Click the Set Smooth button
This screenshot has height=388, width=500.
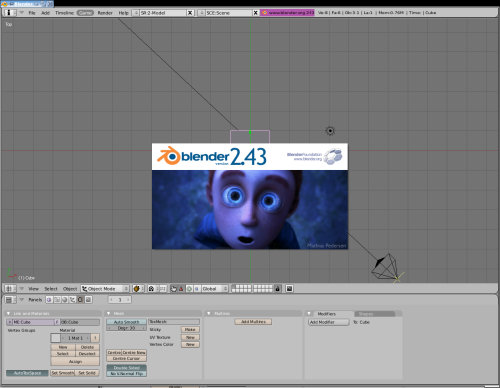point(63,373)
